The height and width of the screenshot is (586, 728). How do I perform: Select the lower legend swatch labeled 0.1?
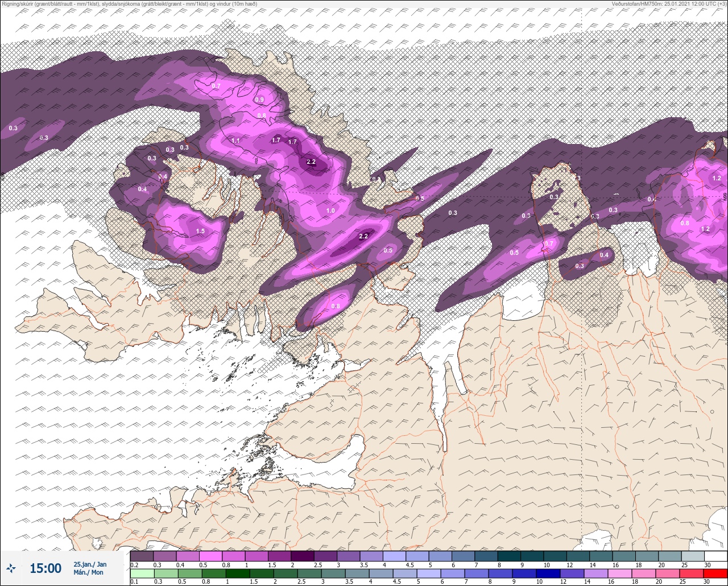142,573
